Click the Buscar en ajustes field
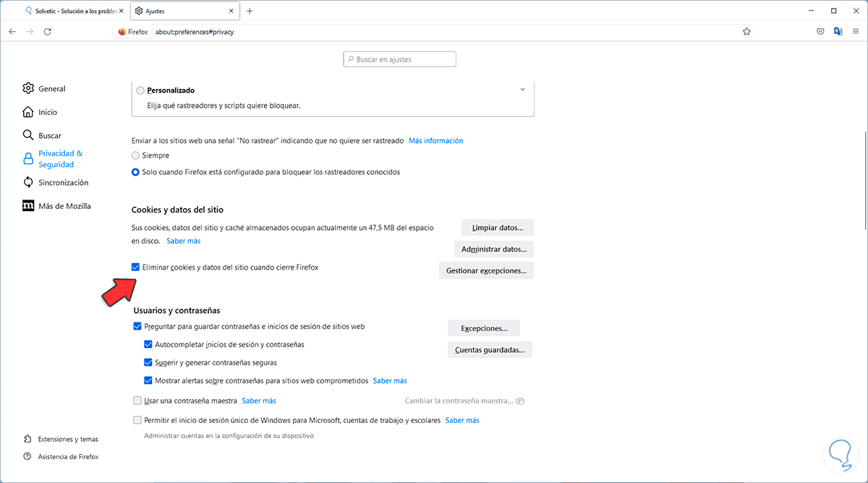Image resolution: width=868 pixels, height=483 pixels. (399, 59)
